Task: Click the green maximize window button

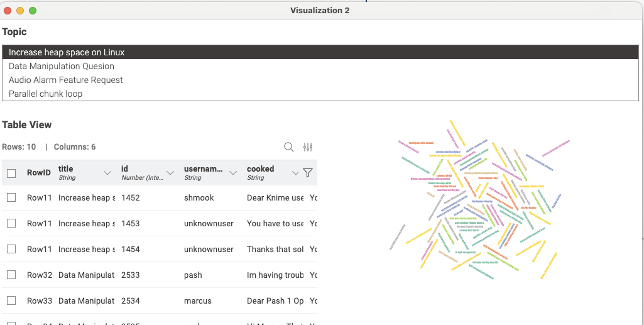Action: pyautogui.click(x=33, y=11)
